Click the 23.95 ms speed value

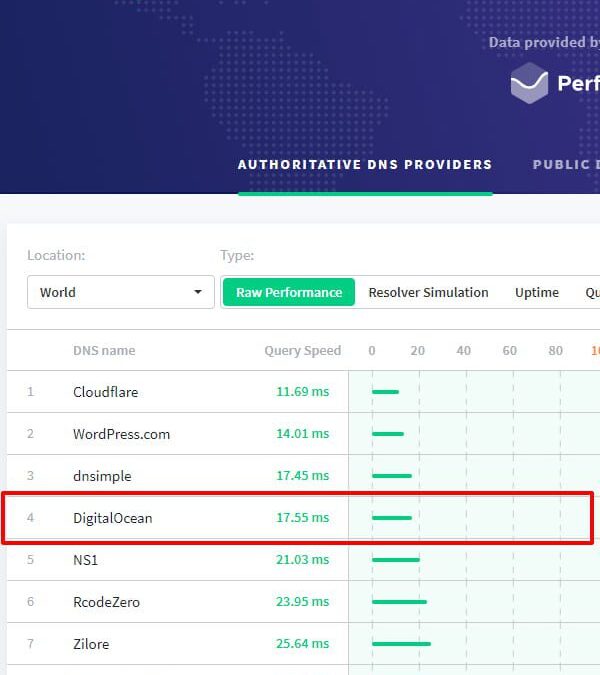[303, 601]
